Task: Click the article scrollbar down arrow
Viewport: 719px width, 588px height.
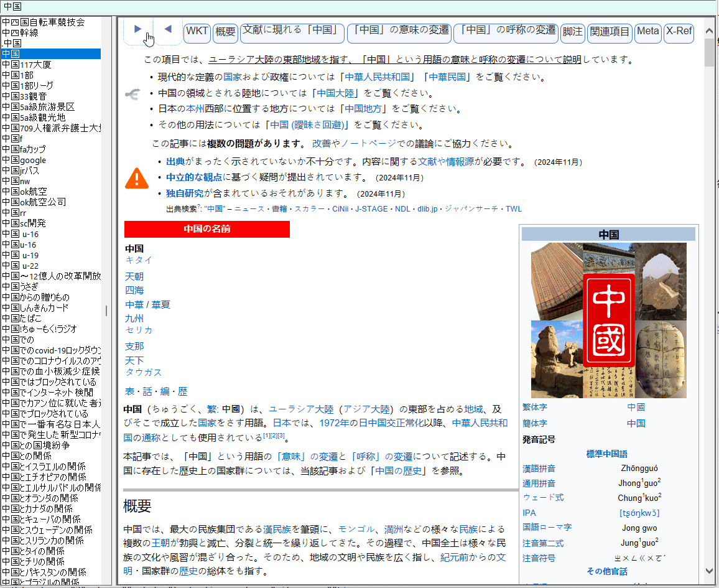Action: 710,570
